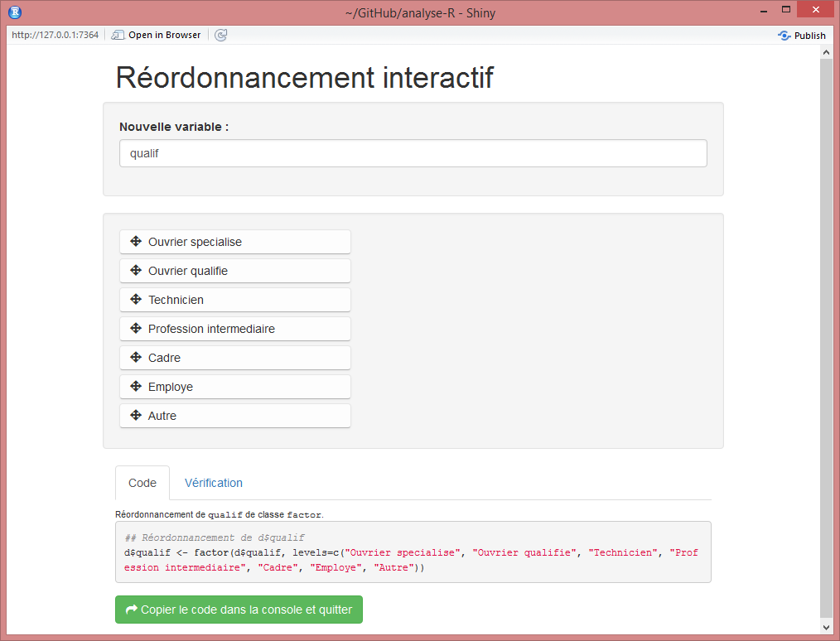Click the move handle icon for Autre
The image size is (840, 641).
[x=136, y=415]
